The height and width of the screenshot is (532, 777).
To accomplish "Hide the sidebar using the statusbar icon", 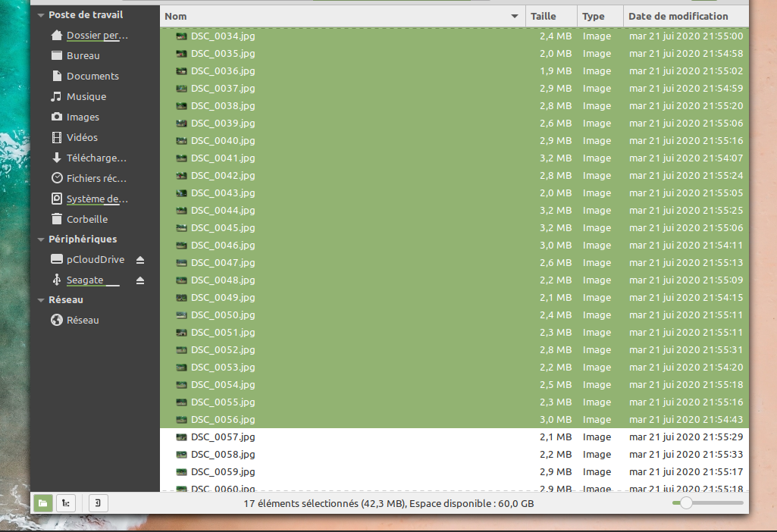I will [x=98, y=502].
